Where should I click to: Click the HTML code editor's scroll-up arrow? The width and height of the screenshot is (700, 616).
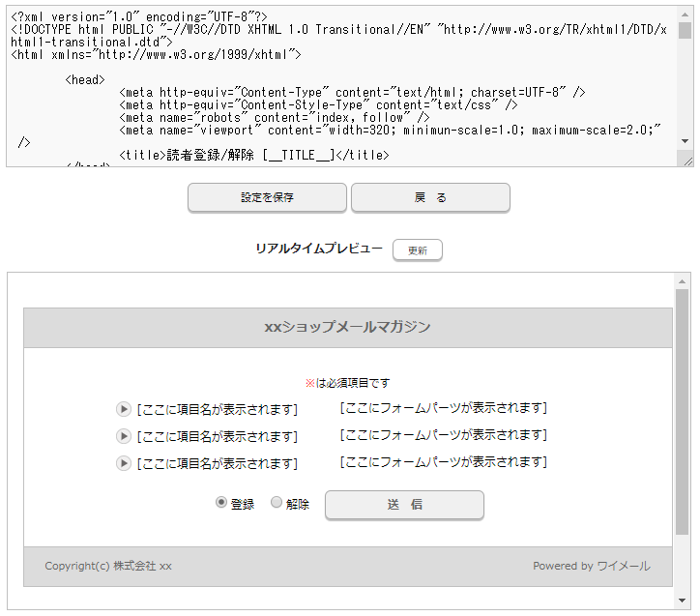(x=685, y=15)
